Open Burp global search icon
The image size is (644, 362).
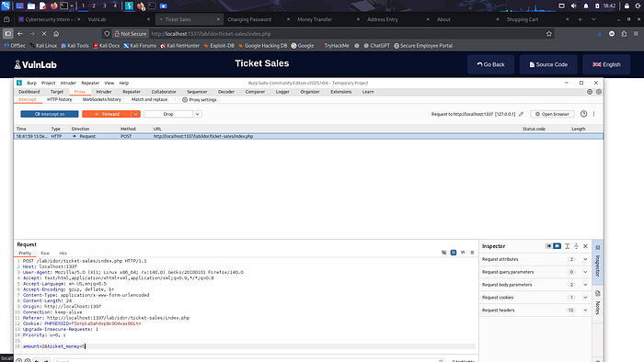tap(590, 92)
